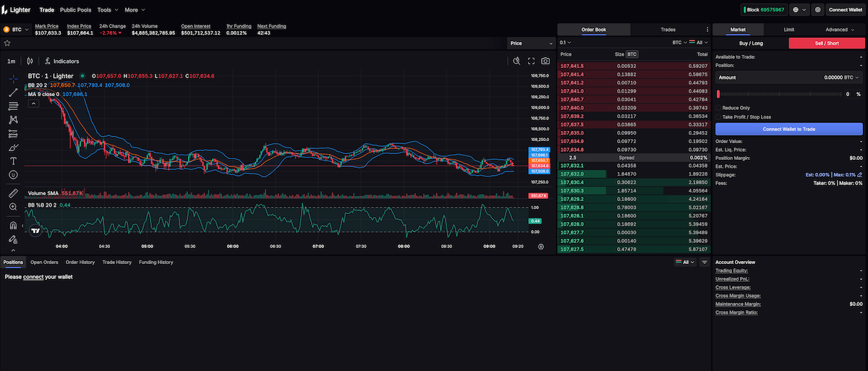Screen dimensions: 868x371
Task: Open the Order History tab
Action: 80,262
